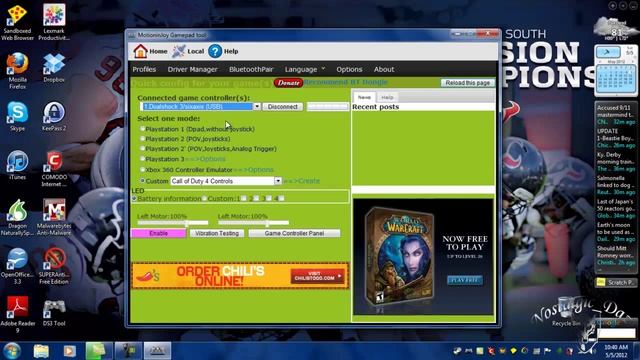This screenshot has width=640, height=360.
Task: Open the About menu item
Action: coord(384,69)
